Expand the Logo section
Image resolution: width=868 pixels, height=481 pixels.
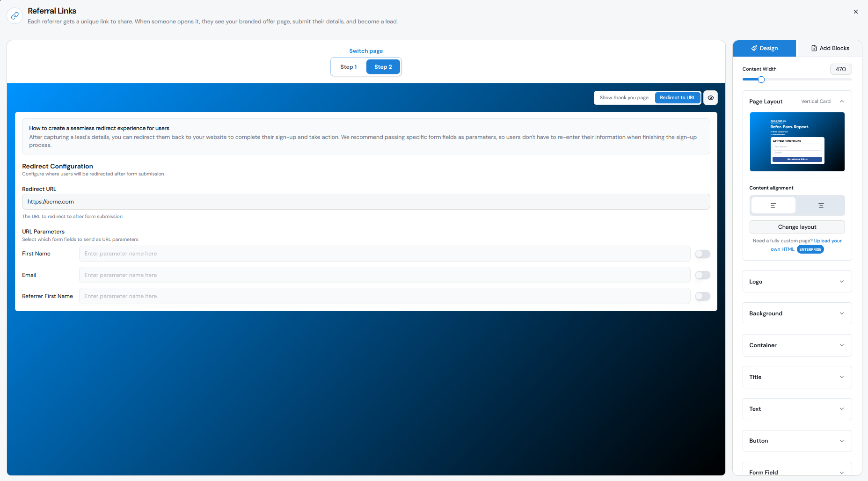coord(797,282)
